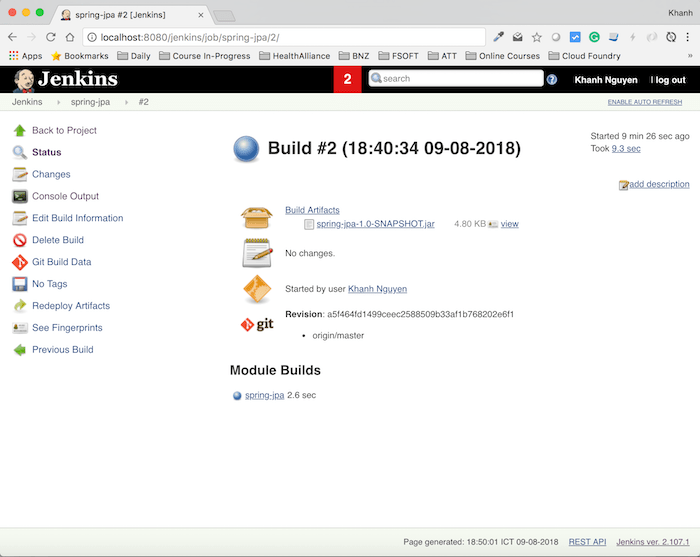The width and height of the screenshot is (700, 557).
Task: Open the Daily bookmarks folder
Action: 133,56
